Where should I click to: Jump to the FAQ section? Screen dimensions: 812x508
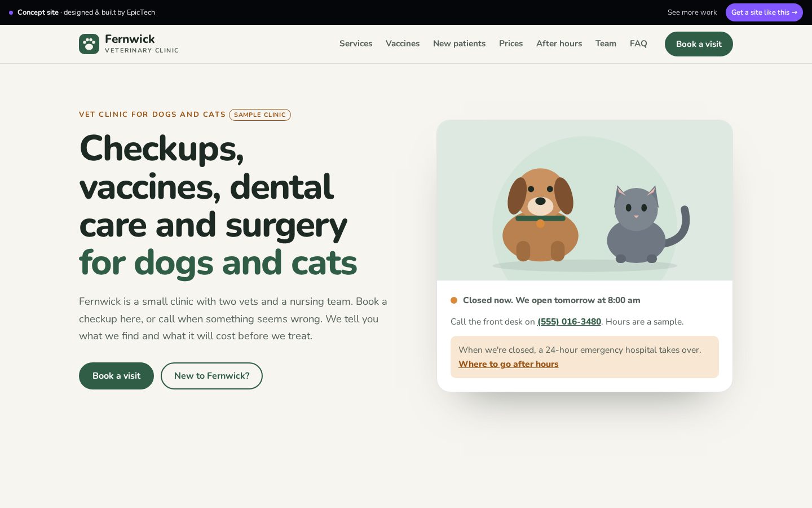[638, 43]
